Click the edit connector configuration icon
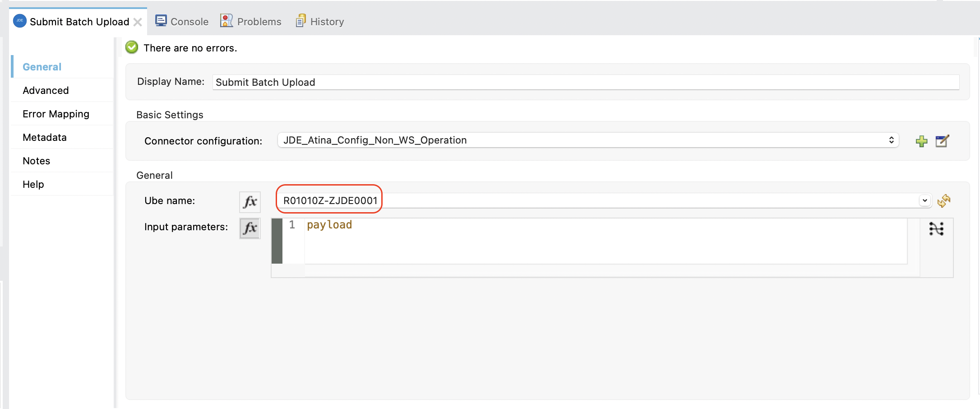This screenshot has height=409, width=980. tap(942, 141)
